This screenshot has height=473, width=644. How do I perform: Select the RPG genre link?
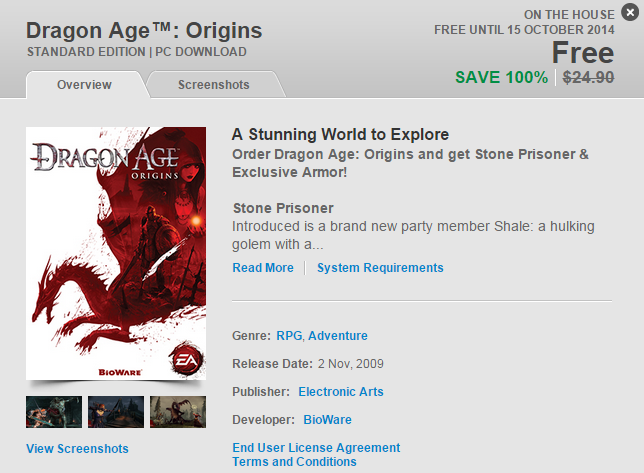pyautogui.click(x=288, y=336)
